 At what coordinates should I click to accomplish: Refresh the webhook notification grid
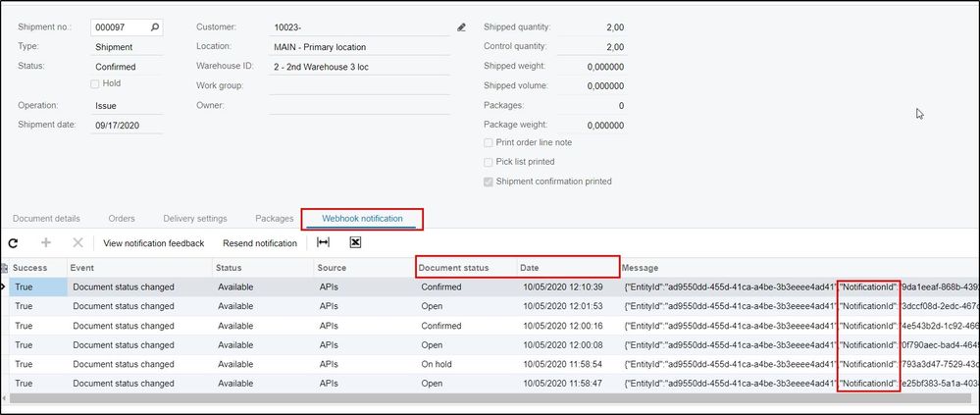14,242
